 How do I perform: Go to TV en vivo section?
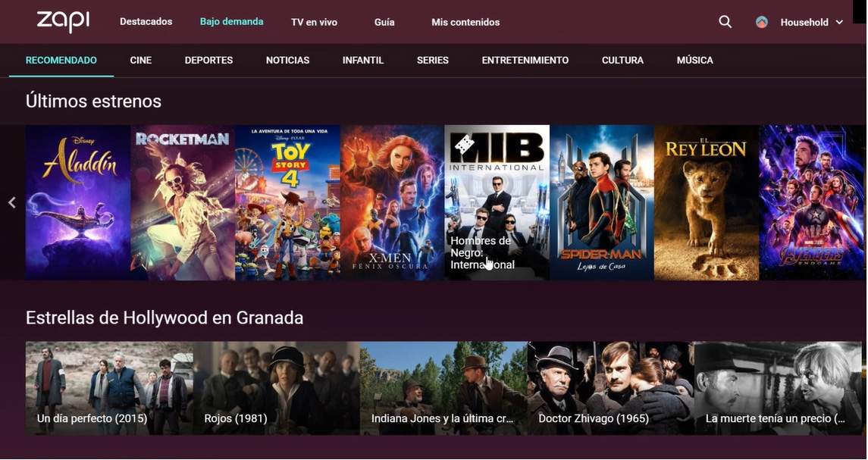tap(314, 22)
